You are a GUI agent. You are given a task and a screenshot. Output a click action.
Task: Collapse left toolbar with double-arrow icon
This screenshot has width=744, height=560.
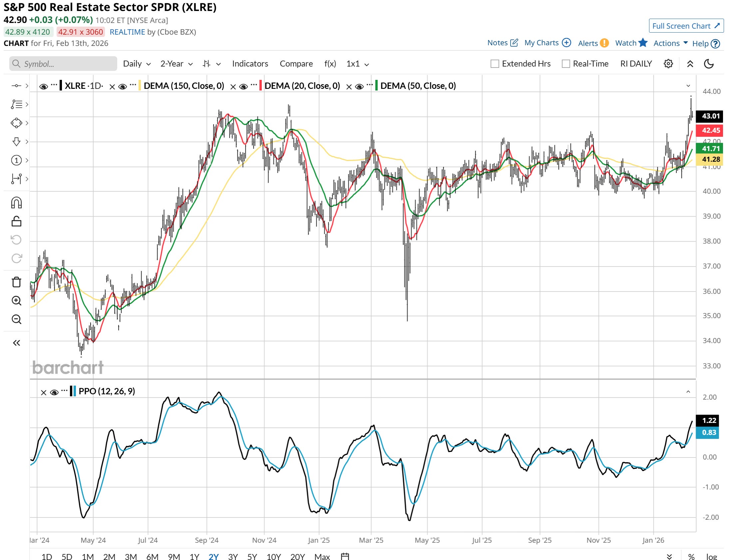point(16,343)
